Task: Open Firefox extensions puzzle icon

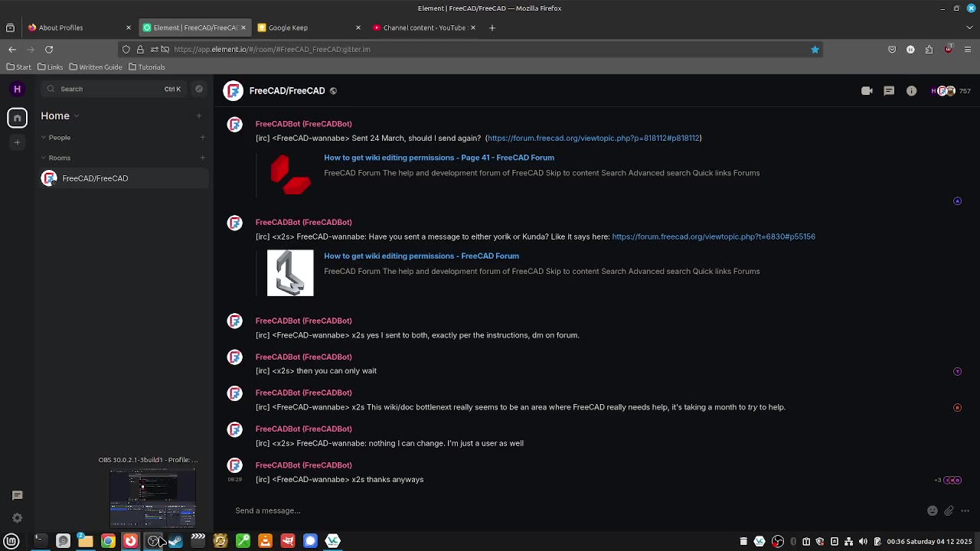Action: pyautogui.click(x=929, y=49)
